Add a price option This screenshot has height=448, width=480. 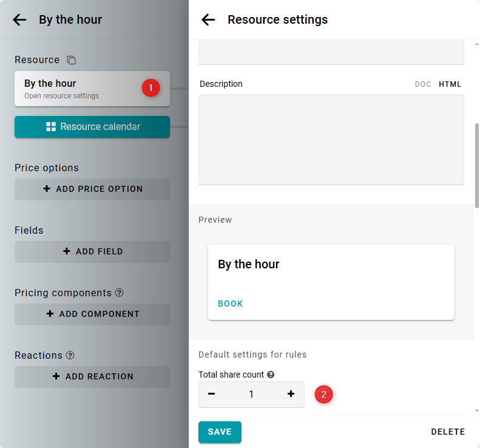(x=92, y=189)
